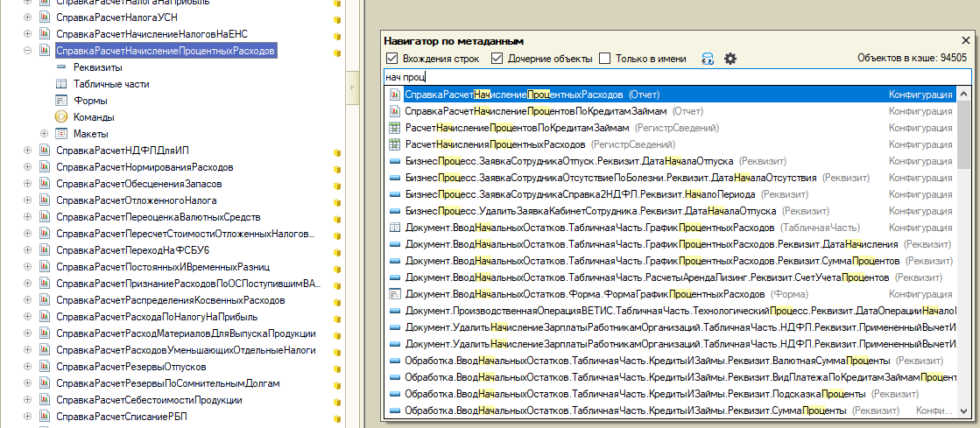This screenshot has height=428, width=980.
Task: Expand the СправкаРасчетРезервыОтпусков tree node
Action: pyautogui.click(x=28, y=367)
